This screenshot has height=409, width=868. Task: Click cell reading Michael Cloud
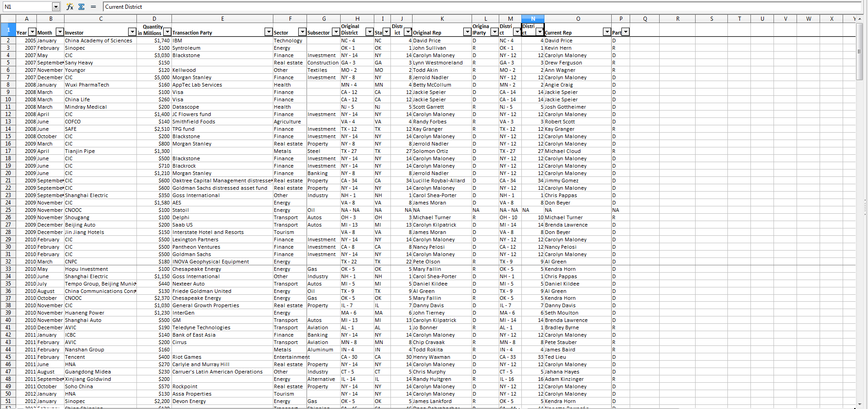click(578, 151)
